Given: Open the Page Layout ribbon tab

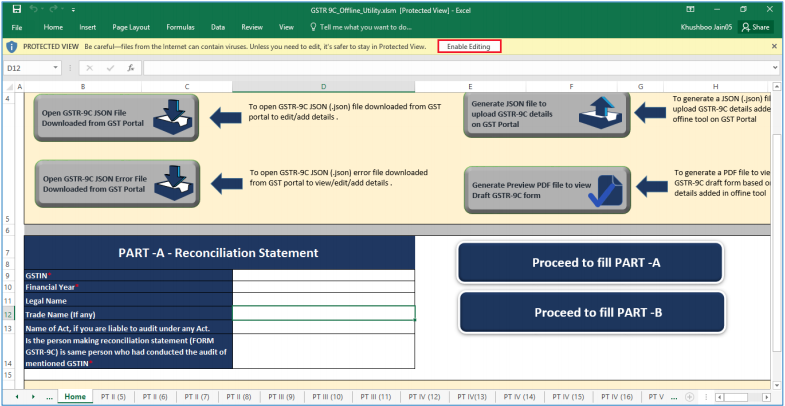Looking at the screenshot, I should click(131, 28).
